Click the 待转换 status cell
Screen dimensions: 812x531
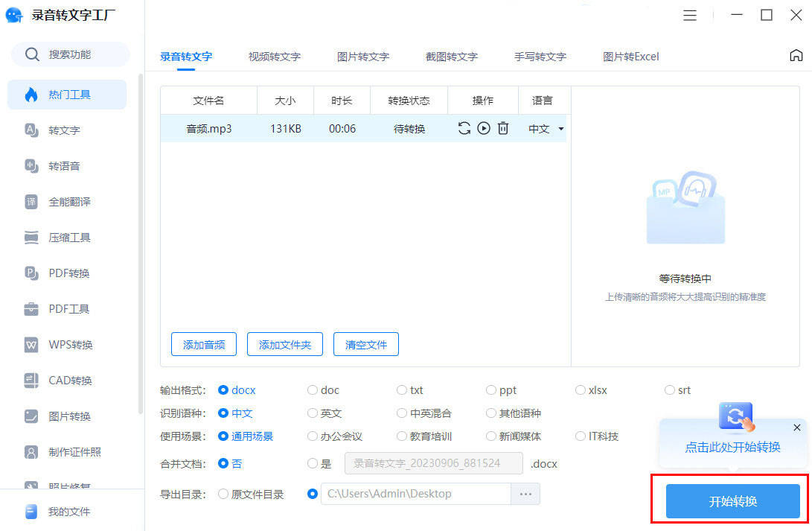click(409, 129)
